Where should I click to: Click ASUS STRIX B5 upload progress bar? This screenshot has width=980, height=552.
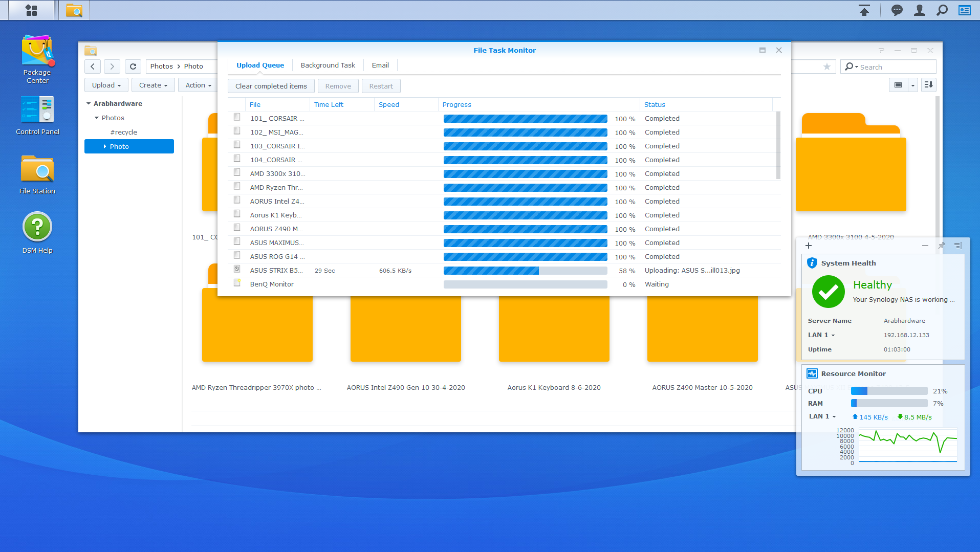coord(526,271)
